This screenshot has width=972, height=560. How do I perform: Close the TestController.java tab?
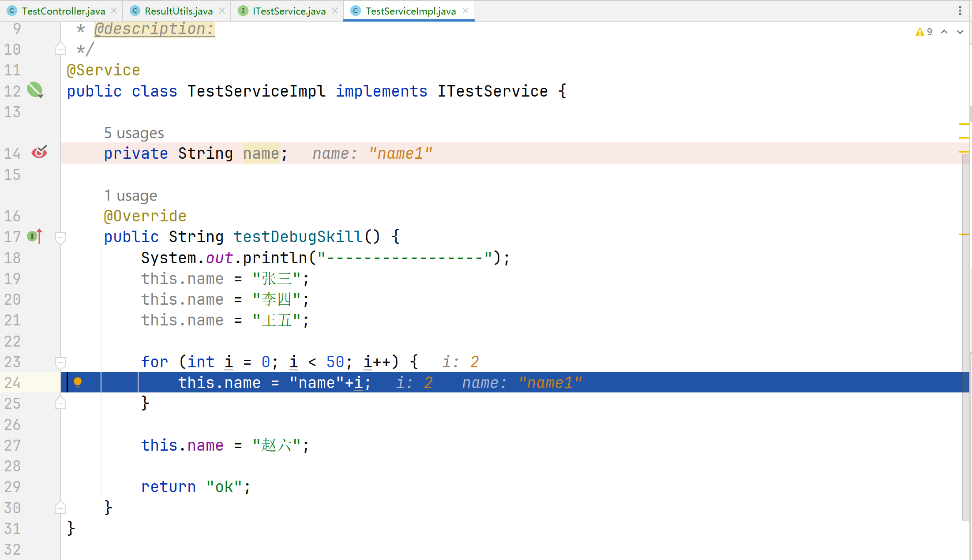[114, 11]
